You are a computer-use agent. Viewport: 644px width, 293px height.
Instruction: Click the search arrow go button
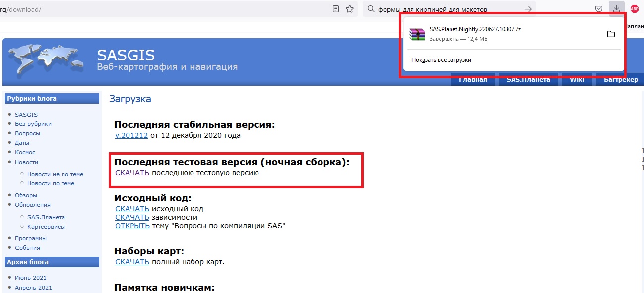528,9
